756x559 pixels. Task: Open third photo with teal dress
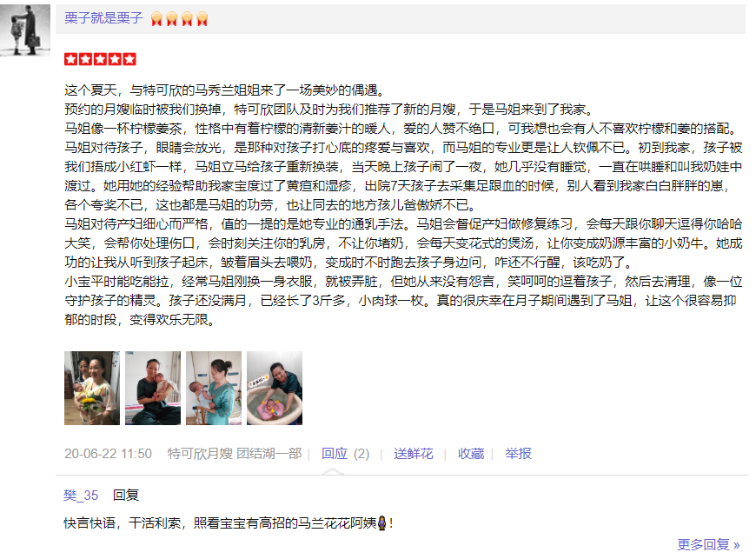point(214,388)
